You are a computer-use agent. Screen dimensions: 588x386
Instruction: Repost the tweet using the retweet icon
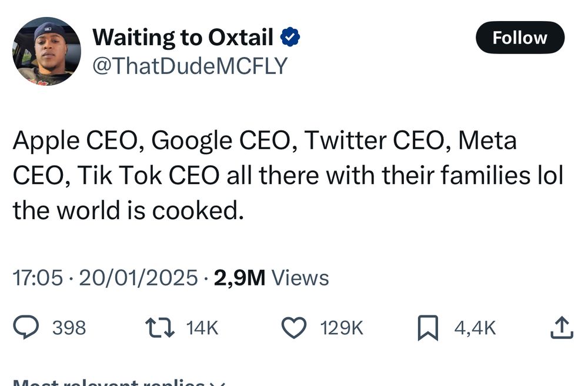click(x=161, y=328)
